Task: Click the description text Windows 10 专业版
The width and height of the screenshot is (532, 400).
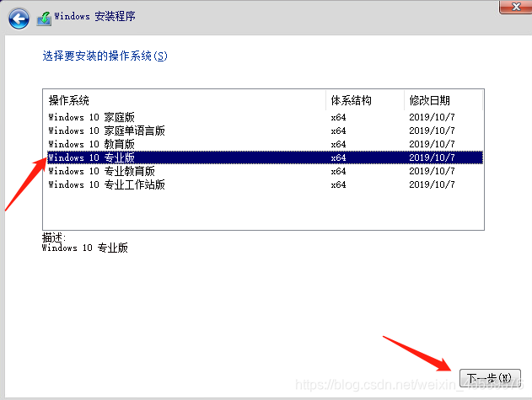Action: [x=85, y=248]
